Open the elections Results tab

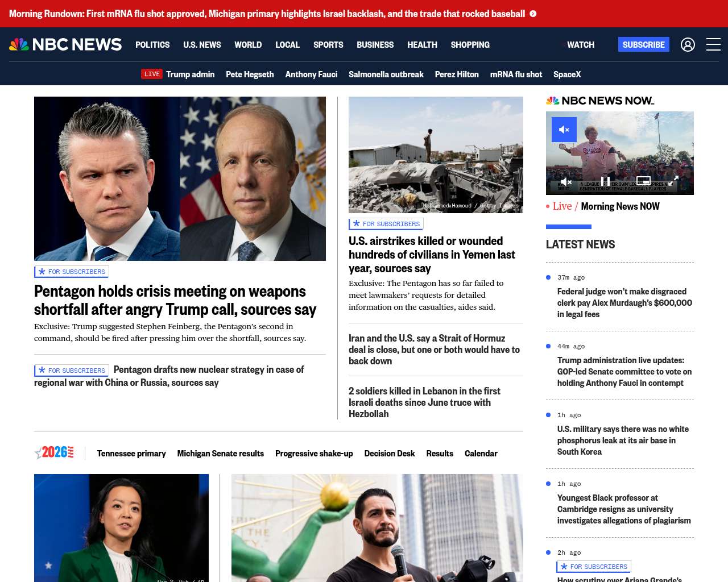(440, 453)
